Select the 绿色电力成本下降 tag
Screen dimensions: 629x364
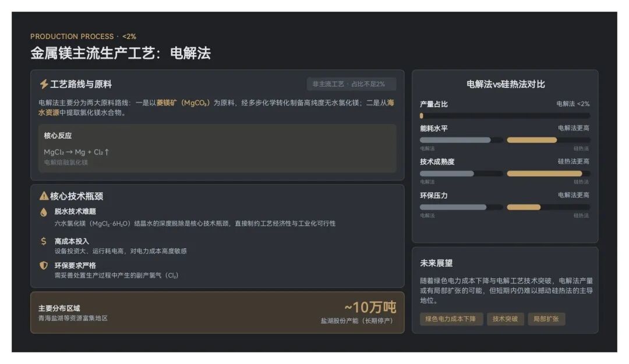click(451, 319)
